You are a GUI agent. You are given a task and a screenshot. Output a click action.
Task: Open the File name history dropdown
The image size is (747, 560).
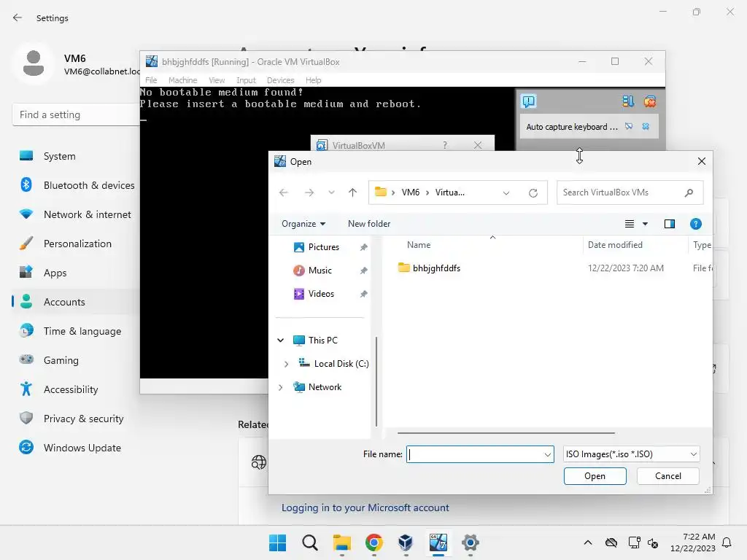(548, 455)
